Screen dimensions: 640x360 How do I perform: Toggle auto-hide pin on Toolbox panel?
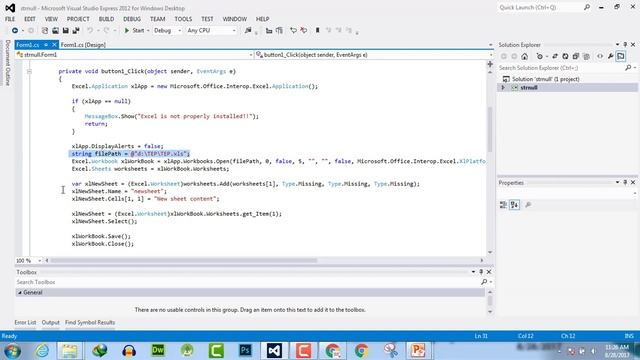coord(481,272)
